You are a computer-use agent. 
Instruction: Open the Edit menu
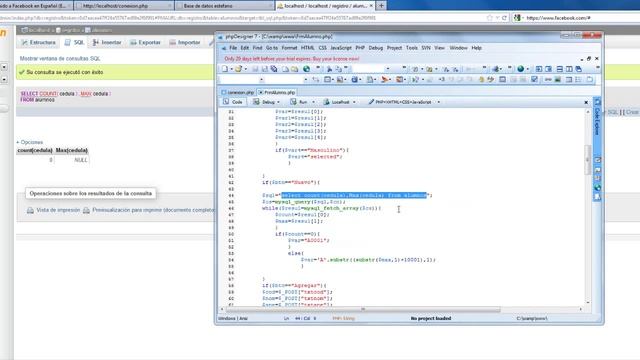point(244,48)
